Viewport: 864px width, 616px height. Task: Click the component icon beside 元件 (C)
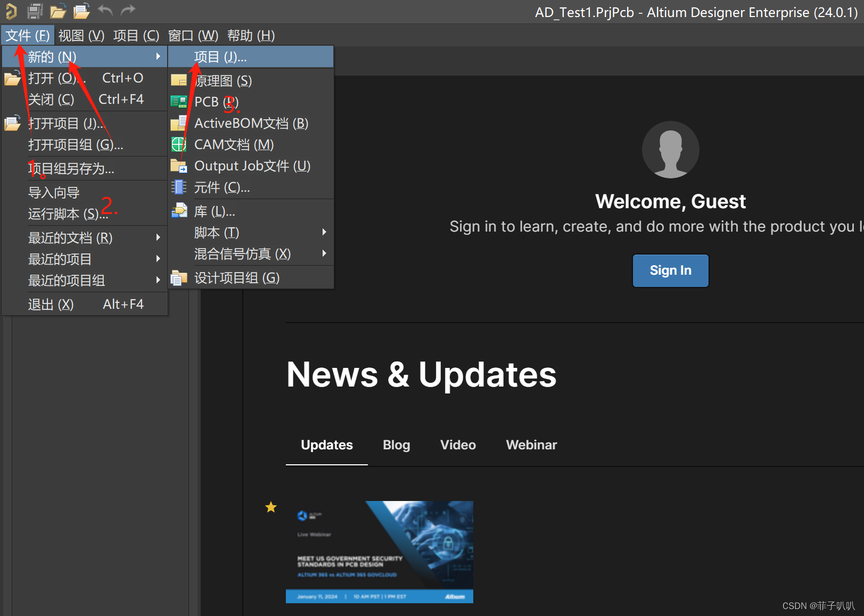(178, 187)
